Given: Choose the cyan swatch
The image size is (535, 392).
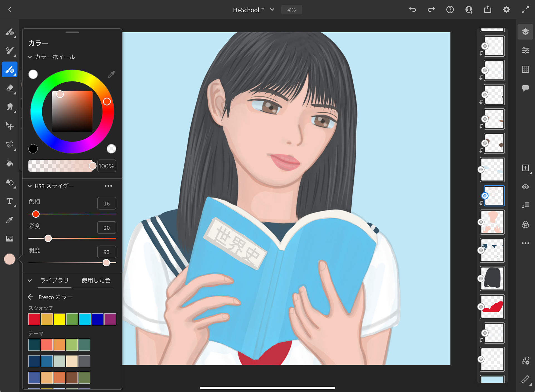Looking at the screenshot, I should (x=85, y=319).
